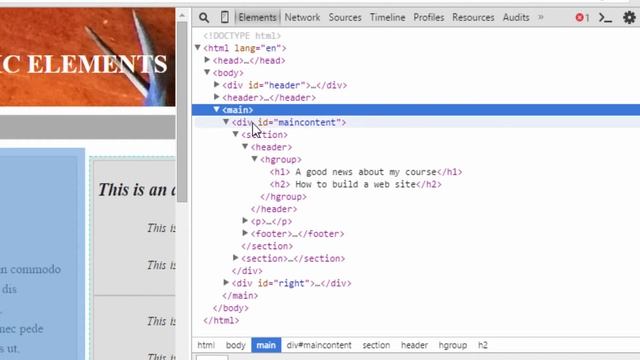Open the error count indicator icon
640x360 pixels.
tap(582, 18)
